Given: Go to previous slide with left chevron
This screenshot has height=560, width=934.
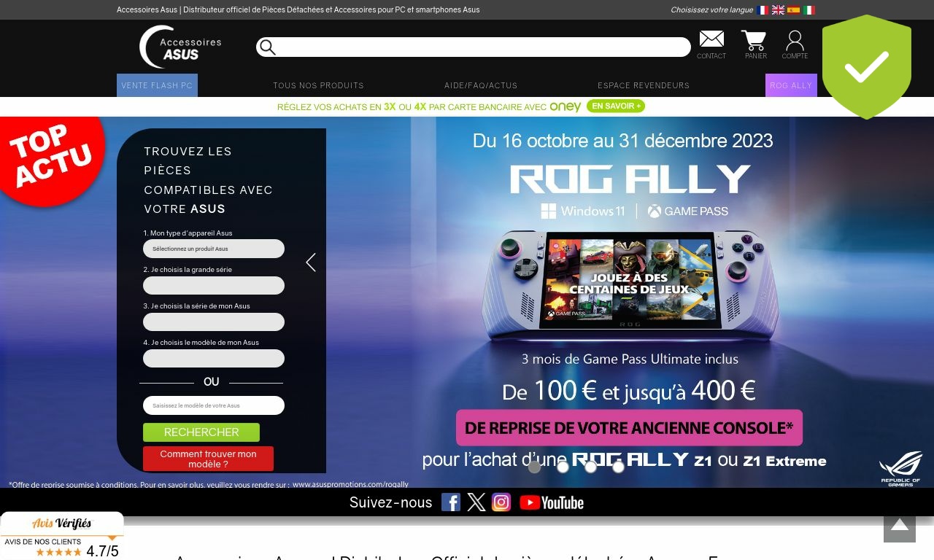Looking at the screenshot, I should [x=311, y=262].
